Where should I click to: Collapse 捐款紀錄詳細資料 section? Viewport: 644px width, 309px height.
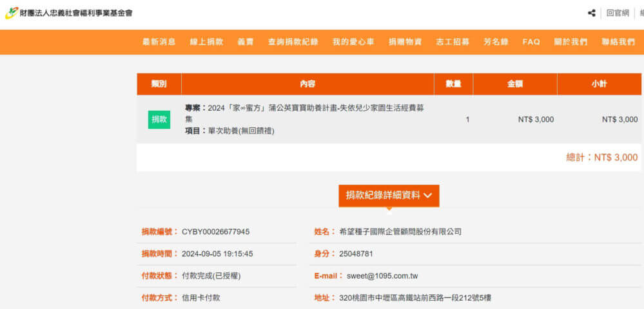[x=389, y=196]
